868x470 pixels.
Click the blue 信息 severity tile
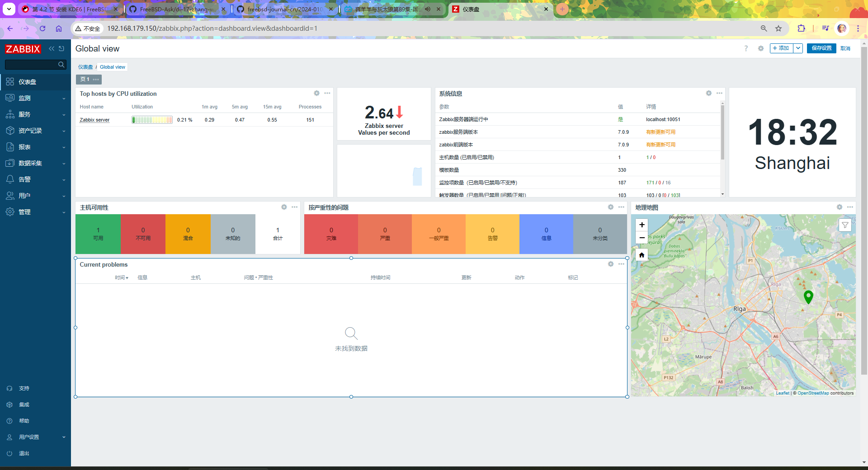click(546, 234)
